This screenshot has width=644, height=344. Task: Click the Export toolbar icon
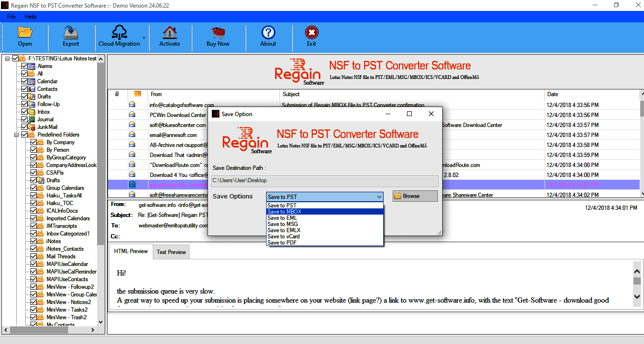71,32
